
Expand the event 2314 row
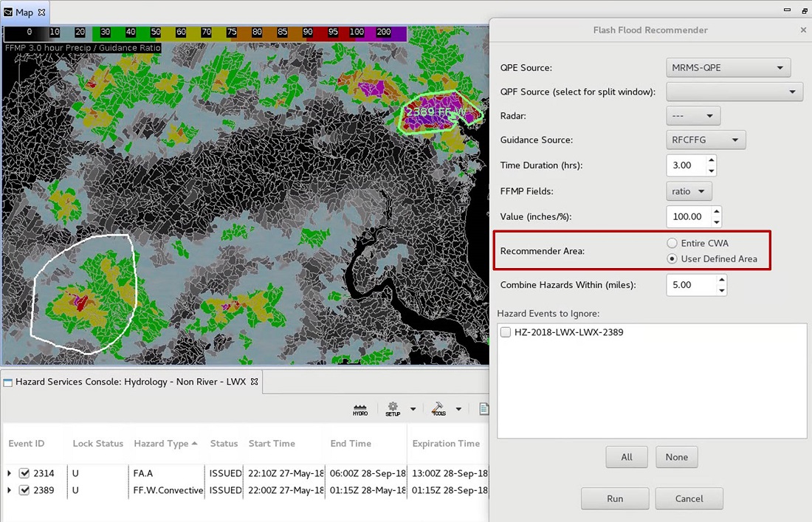tap(10, 473)
